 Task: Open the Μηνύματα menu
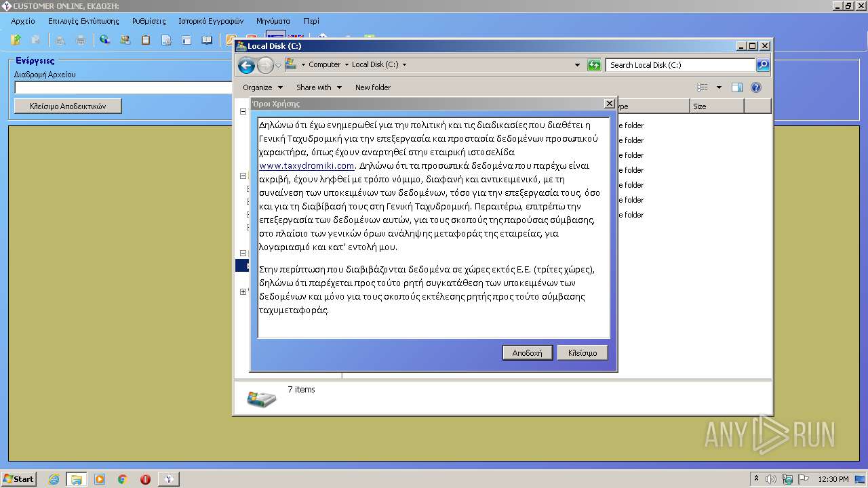(273, 21)
